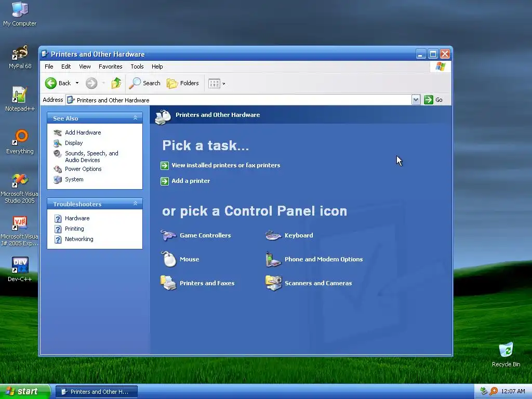Click the Safely Remove Hardware tray icon
532x399 pixels.
point(484,391)
